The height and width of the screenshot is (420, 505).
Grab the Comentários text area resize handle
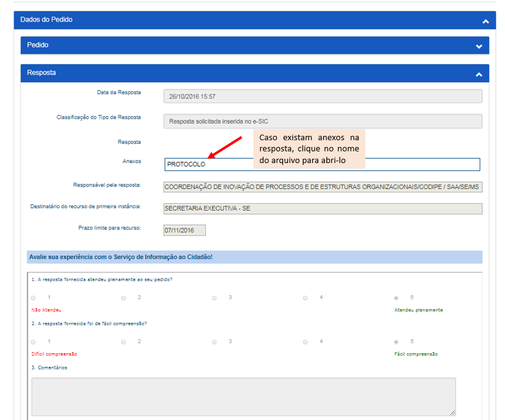453,413
